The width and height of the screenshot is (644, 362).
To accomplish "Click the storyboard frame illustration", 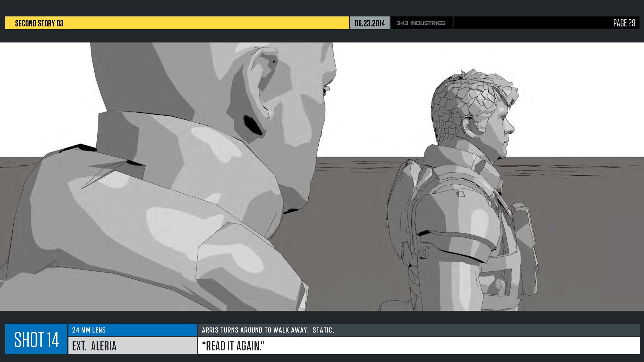I will (322, 177).
